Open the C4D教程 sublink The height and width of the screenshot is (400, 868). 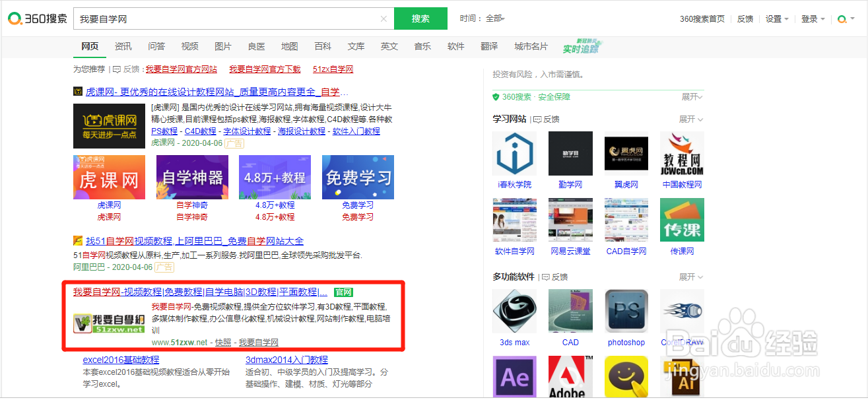(x=200, y=131)
